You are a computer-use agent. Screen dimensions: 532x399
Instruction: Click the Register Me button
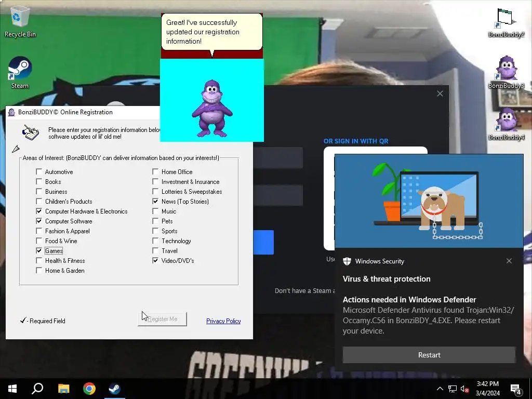point(162,319)
